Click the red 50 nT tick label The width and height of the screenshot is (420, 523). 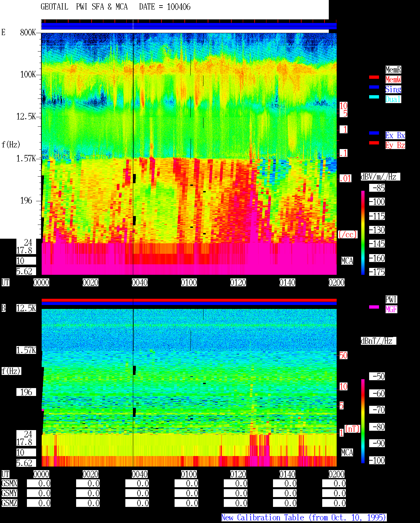[343, 355]
